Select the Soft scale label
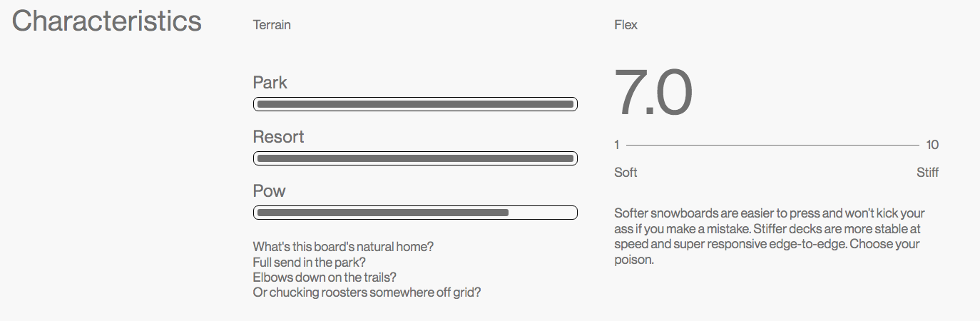The height and width of the screenshot is (321, 980). pyautogui.click(x=626, y=173)
